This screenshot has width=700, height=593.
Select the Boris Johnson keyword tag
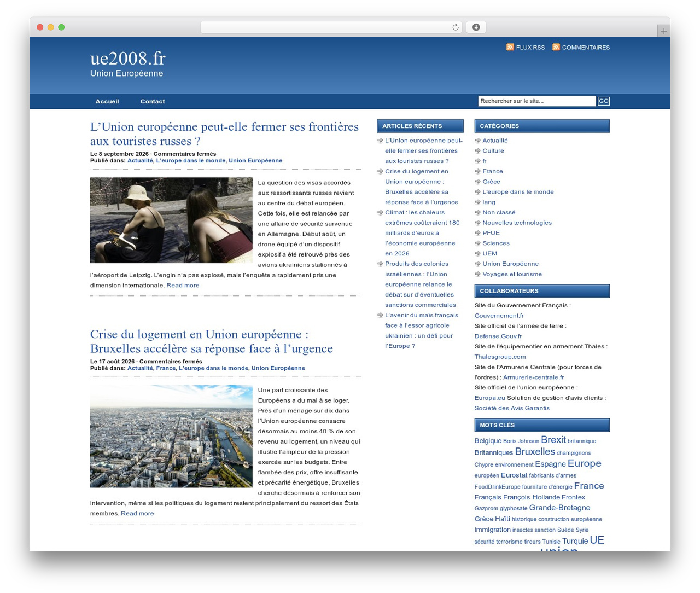[521, 441]
